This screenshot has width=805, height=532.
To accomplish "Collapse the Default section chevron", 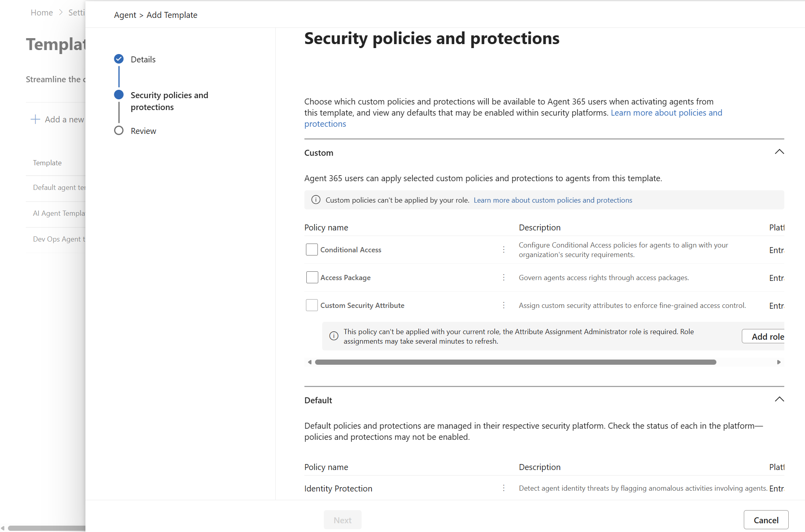I will (x=779, y=399).
